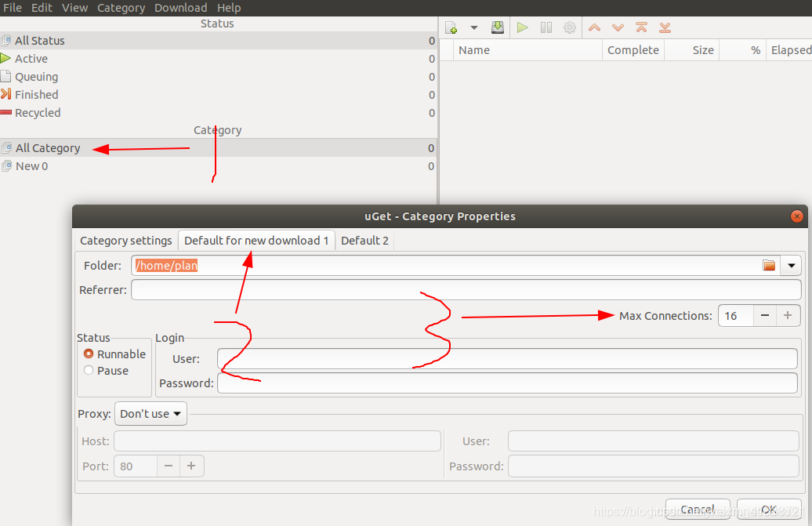Select All Status row

point(218,41)
